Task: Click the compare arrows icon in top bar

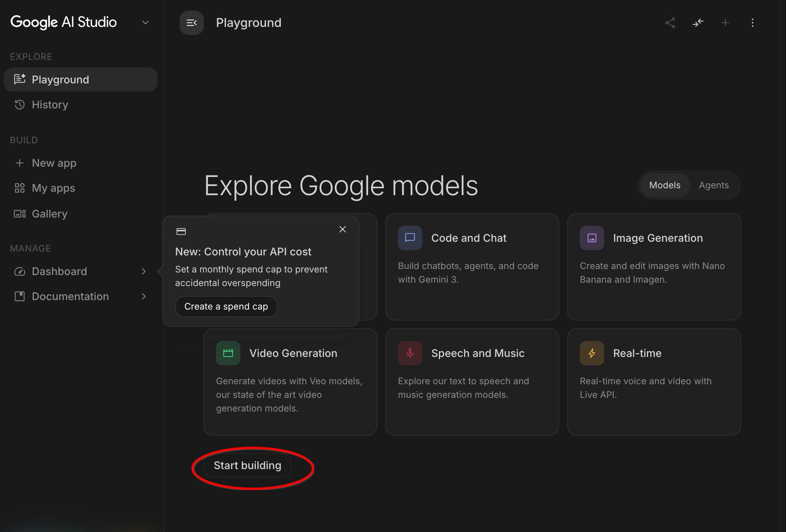Action: point(698,23)
